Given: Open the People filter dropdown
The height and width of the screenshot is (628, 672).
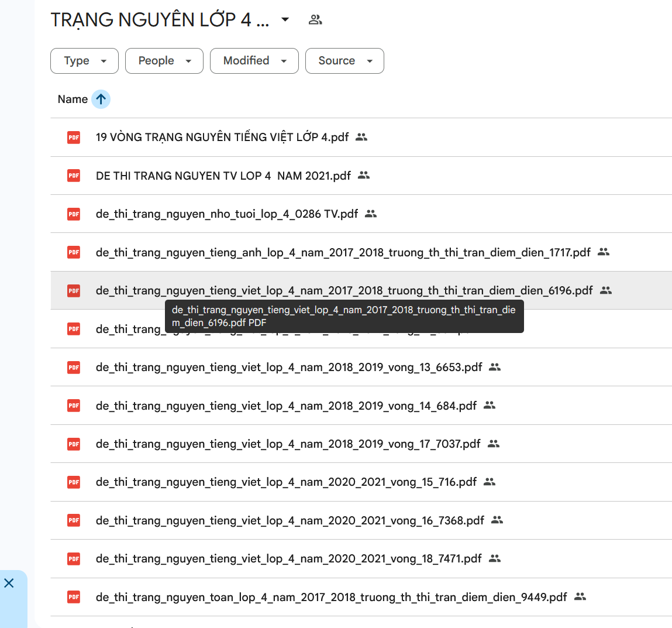Looking at the screenshot, I should pos(164,61).
